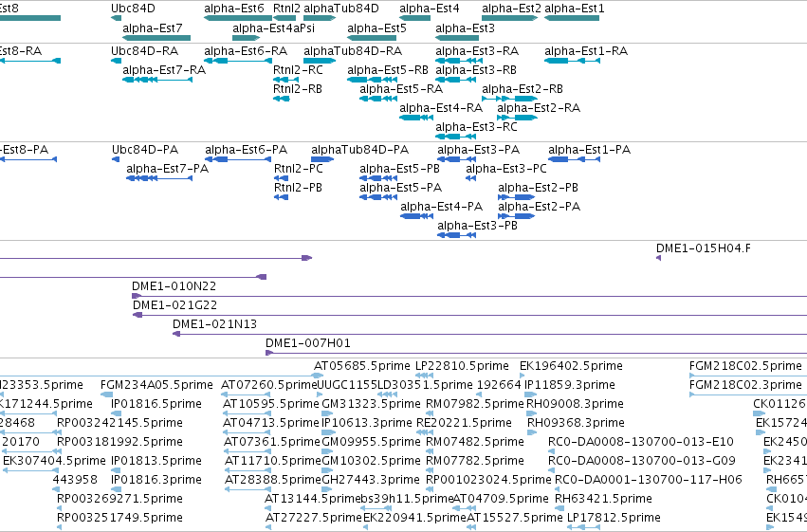The image size is (807, 532).
Task: Click transcript alpha-Est3-RB
Action: (x=475, y=70)
